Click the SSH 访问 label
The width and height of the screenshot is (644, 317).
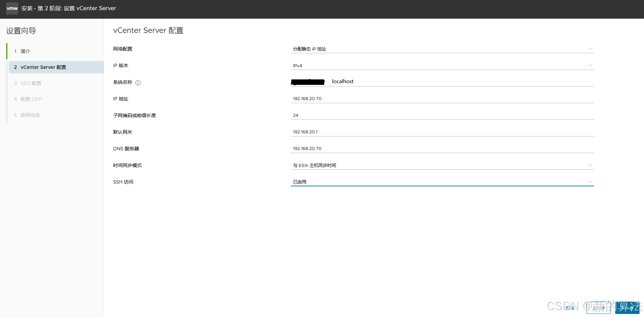(123, 182)
